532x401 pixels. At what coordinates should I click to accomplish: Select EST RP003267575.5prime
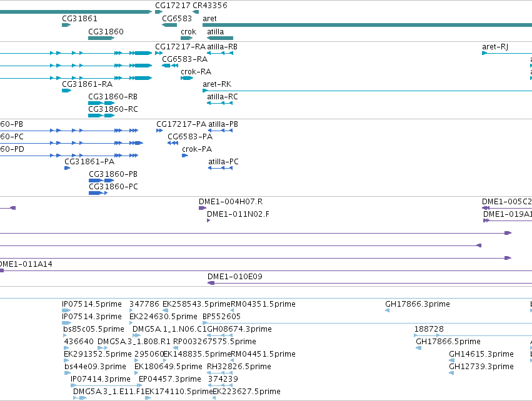click(176, 348)
